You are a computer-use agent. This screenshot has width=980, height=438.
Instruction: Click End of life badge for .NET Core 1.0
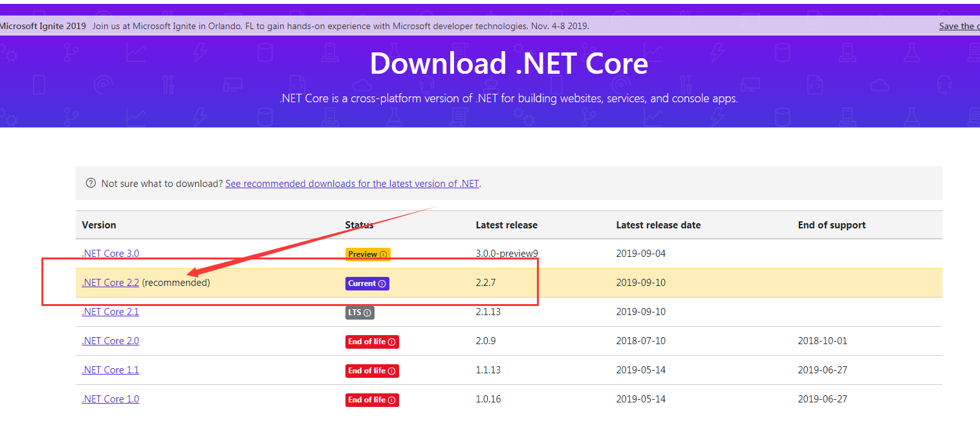tap(372, 400)
